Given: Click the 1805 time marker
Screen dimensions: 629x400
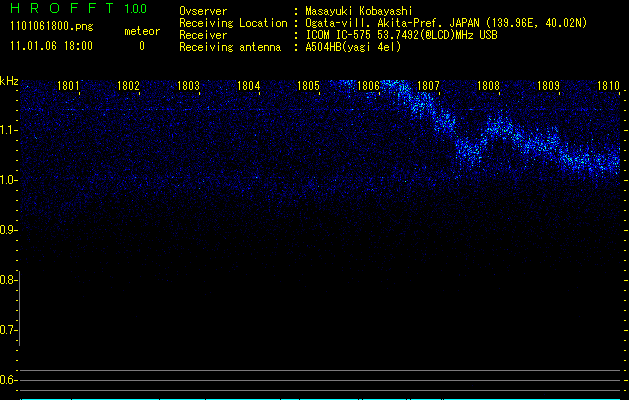Looking at the screenshot, I should point(308,86).
